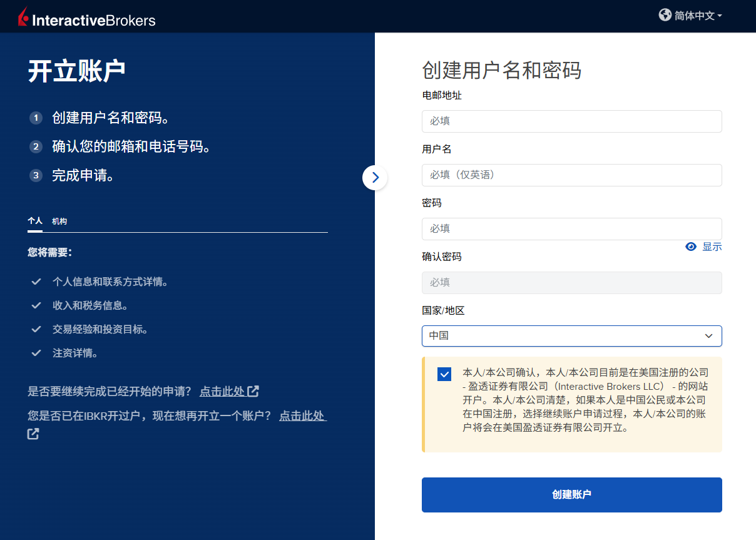Click the 确认密码 confirm password field
The image size is (756, 540).
click(x=571, y=283)
